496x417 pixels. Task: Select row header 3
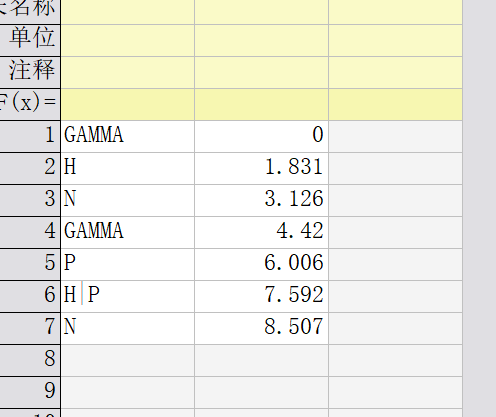pos(30,200)
